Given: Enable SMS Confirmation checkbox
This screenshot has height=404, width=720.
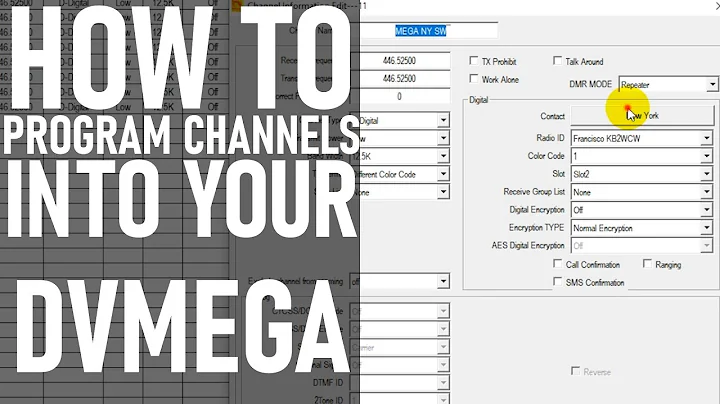Looking at the screenshot, I should [557, 281].
